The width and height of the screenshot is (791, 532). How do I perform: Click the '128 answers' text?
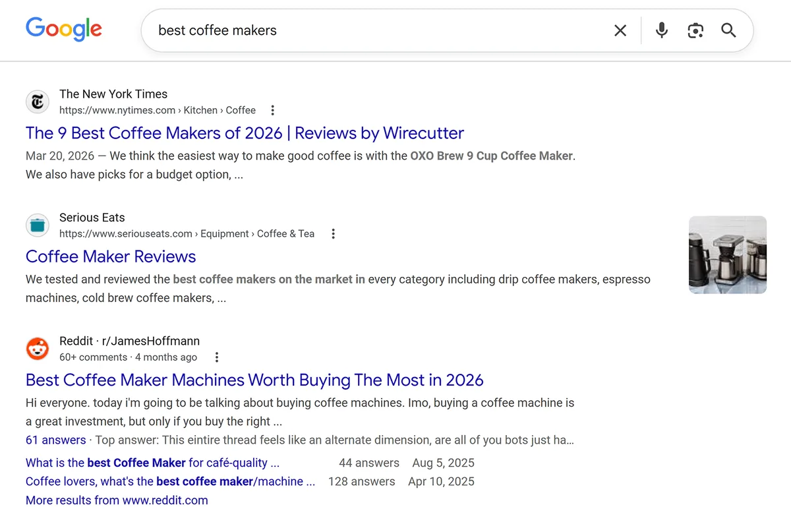point(361,481)
